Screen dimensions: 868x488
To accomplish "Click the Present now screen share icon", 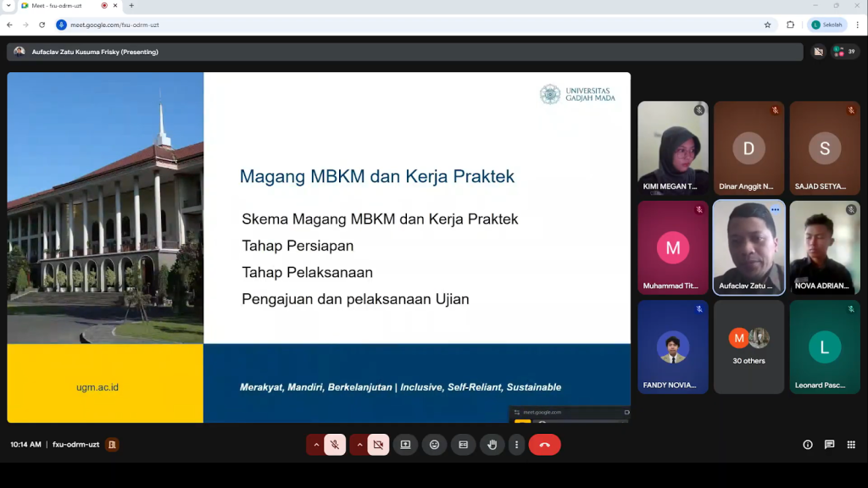I will (405, 445).
